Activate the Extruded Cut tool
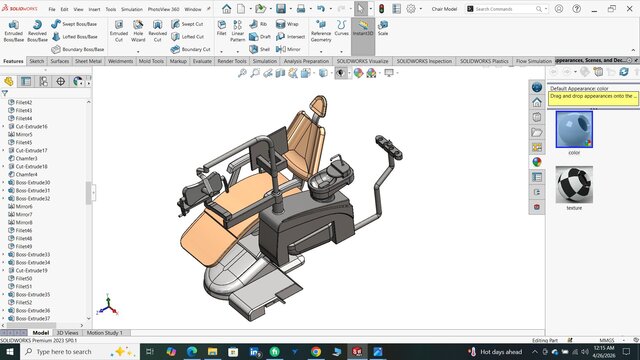 click(x=119, y=31)
